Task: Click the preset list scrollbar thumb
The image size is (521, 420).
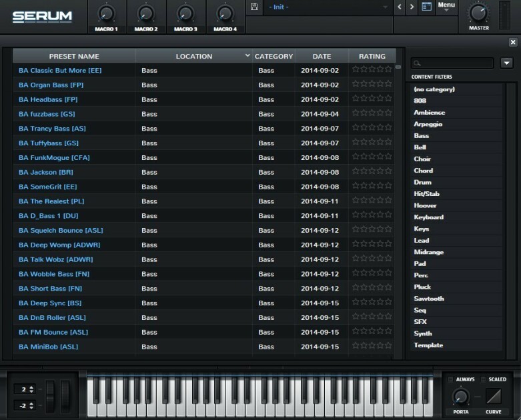Action: click(398, 67)
